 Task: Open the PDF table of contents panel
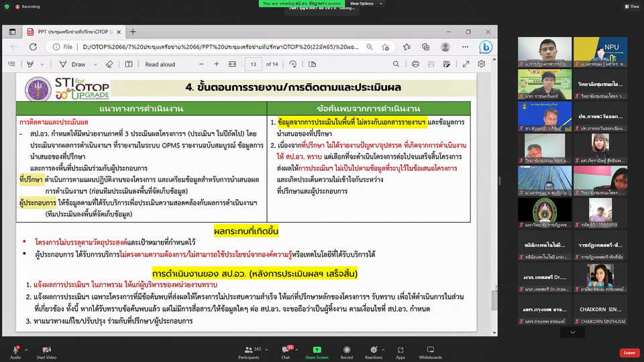[x=12, y=64]
